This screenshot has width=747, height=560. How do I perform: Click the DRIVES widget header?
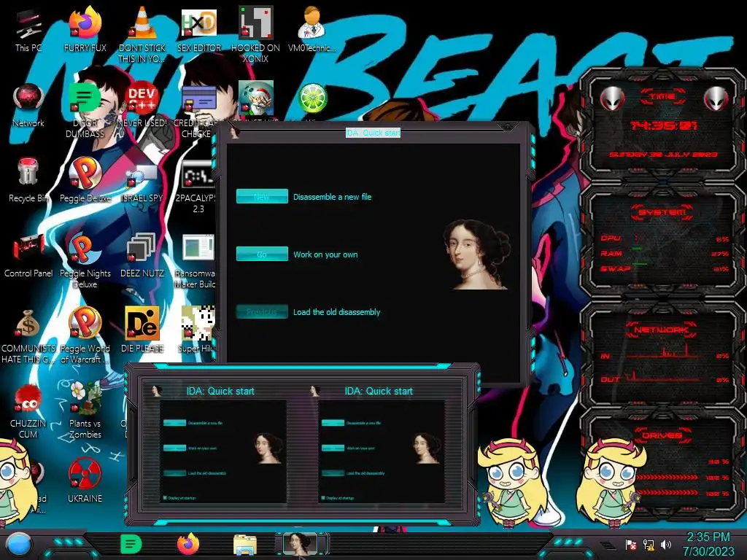pos(662,435)
